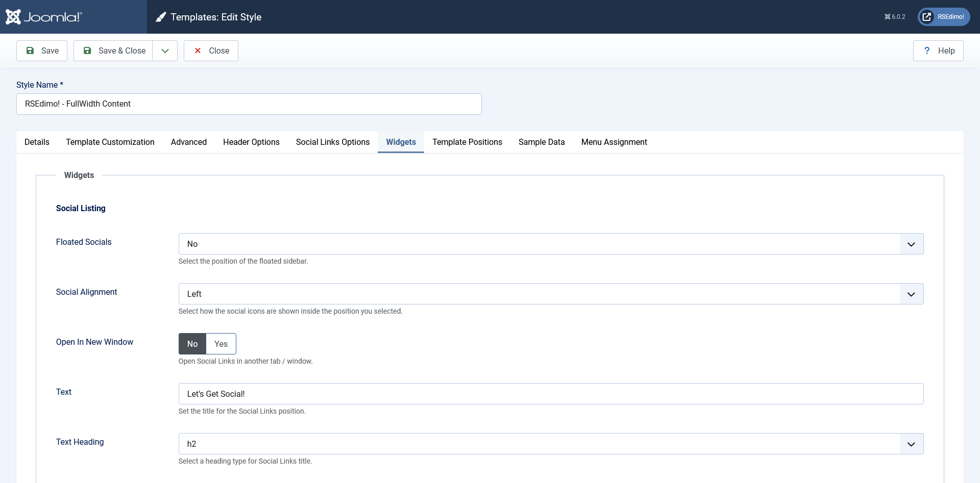Click the Let's Get Social! text field
This screenshot has height=483, width=980.
point(550,394)
